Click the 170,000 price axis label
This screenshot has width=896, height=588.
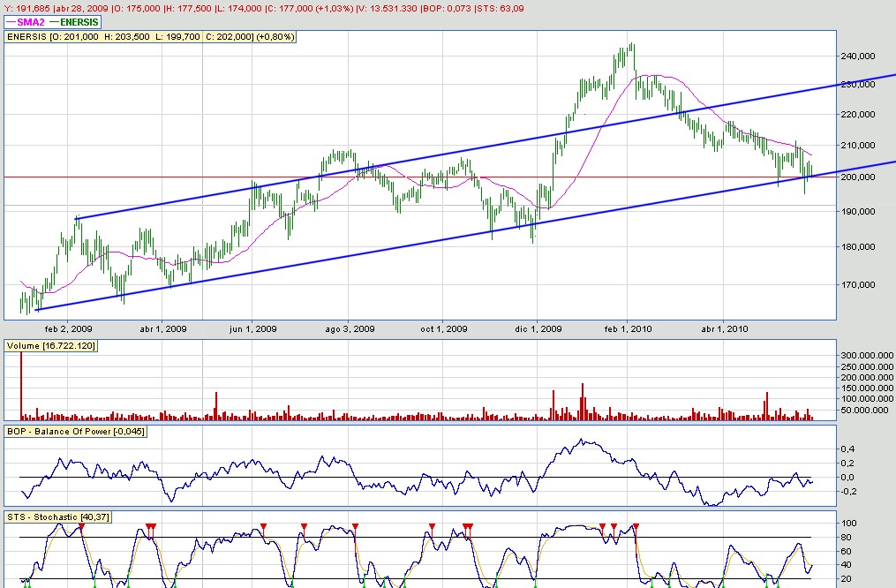pyautogui.click(x=858, y=284)
